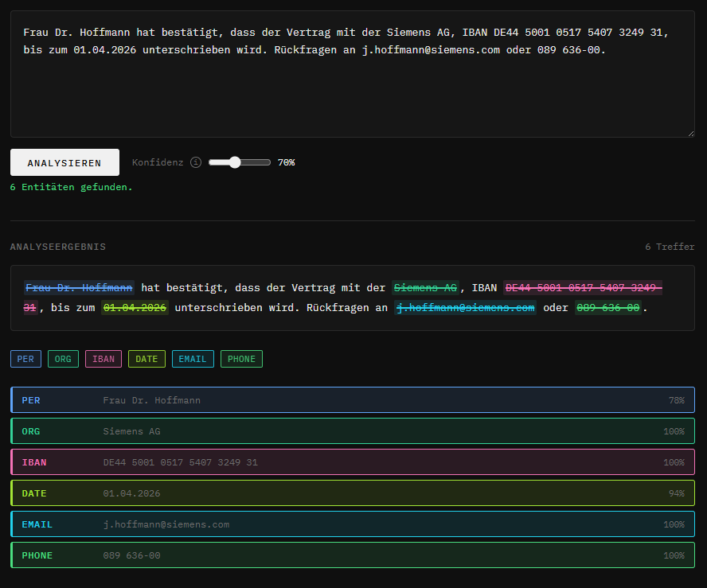707x588 pixels.
Task: Toggle the EMAIL entity filter tag
Action: pyautogui.click(x=193, y=359)
